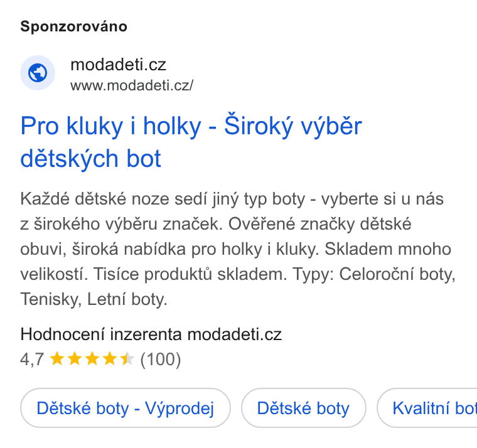Click the 'Tisíce produktů skladem' phrase
Screen dimensions: 477x448
point(190,274)
